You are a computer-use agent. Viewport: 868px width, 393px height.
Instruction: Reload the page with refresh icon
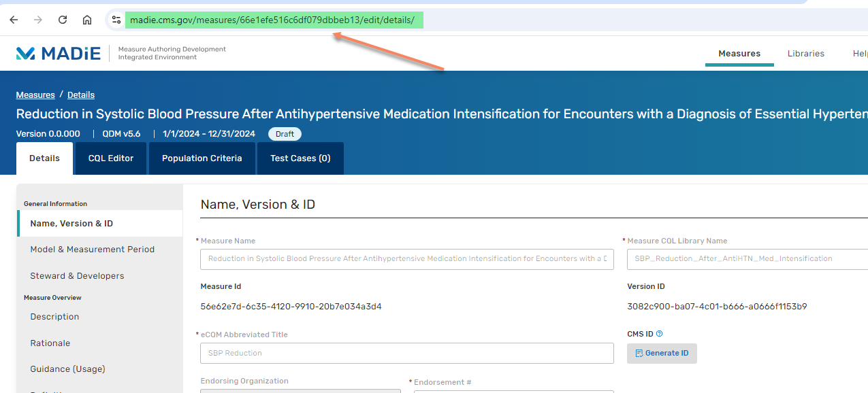point(63,20)
